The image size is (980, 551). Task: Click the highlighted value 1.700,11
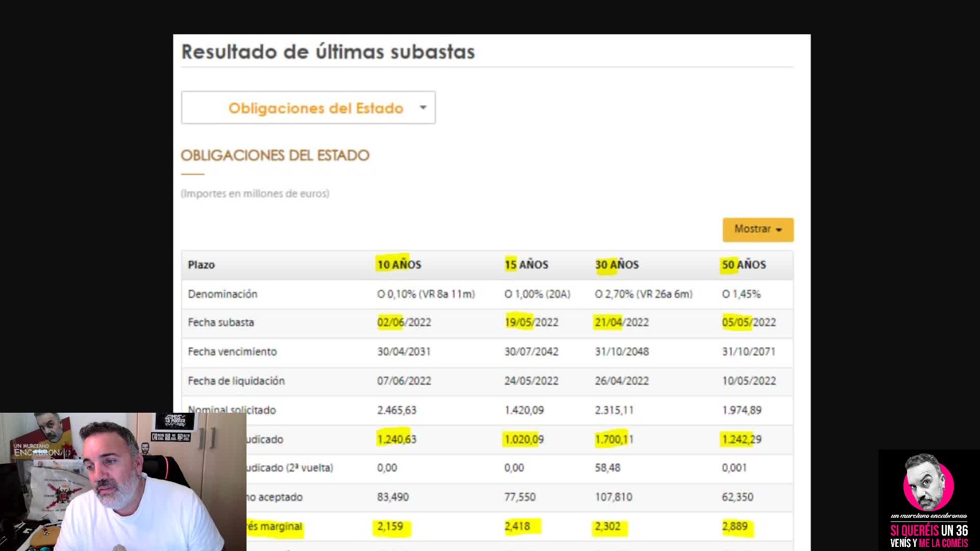tap(614, 439)
